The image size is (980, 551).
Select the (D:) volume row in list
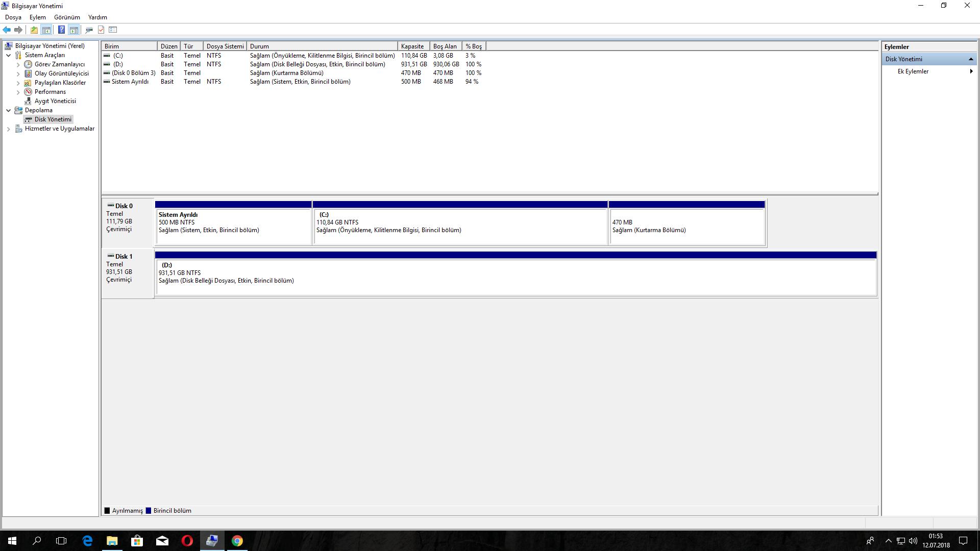click(x=118, y=64)
